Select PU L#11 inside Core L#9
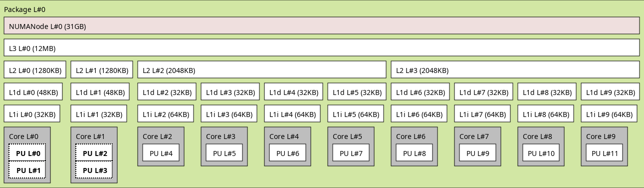The width and height of the screenshot is (644, 188). coord(604,153)
